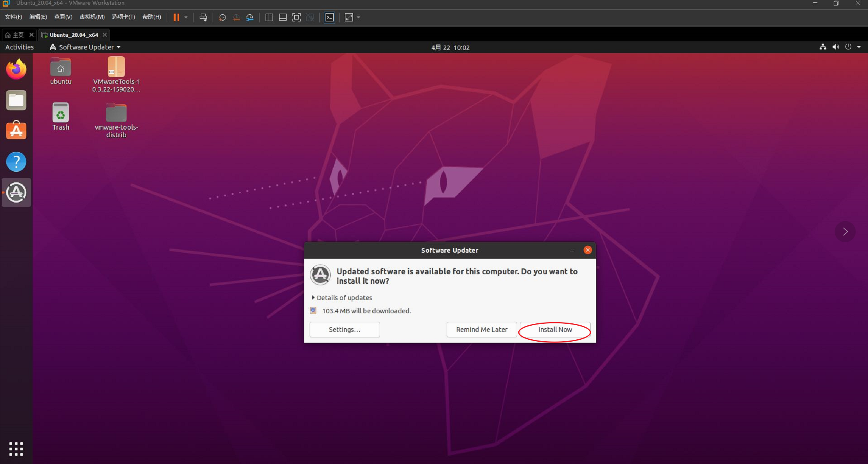
Task: Click the '103.4 MB will be downloaded.' text
Action: click(366, 311)
